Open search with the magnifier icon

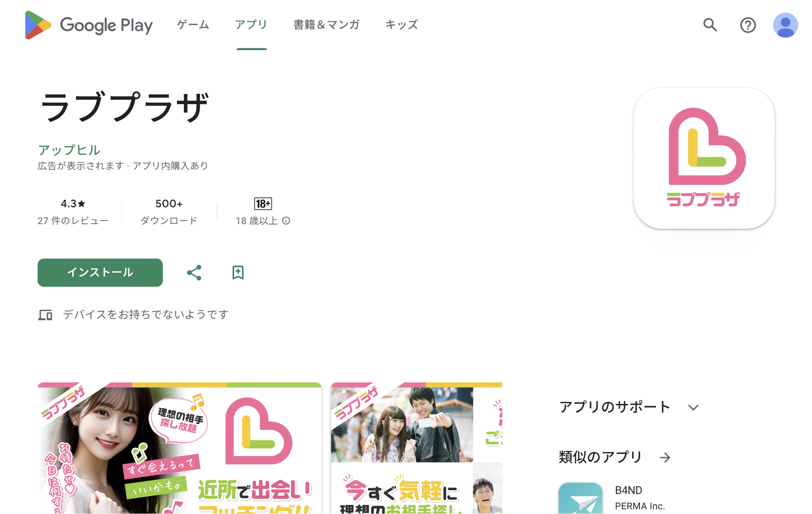pos(710,25)
